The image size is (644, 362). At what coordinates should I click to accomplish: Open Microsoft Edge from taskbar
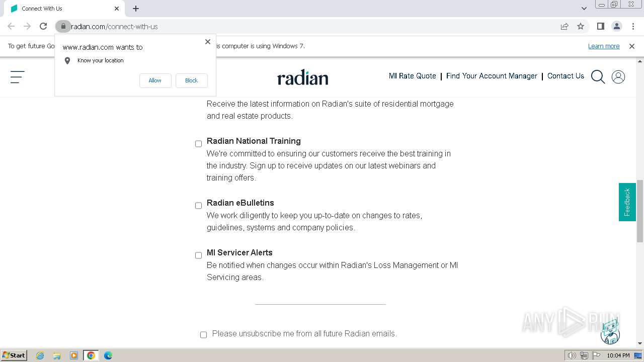108,355
